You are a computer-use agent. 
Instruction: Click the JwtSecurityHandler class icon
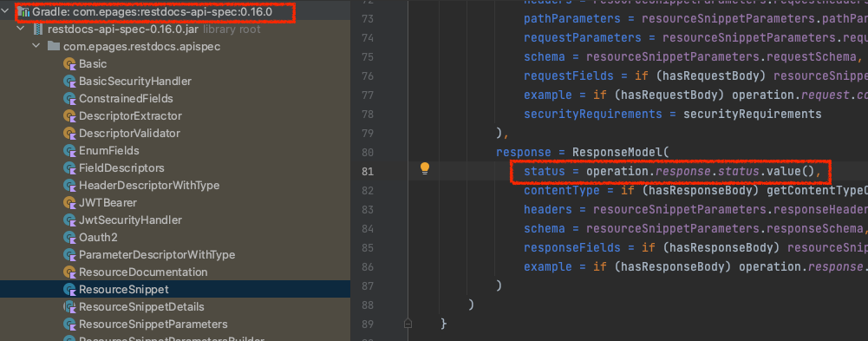click(x=69, y=220)
